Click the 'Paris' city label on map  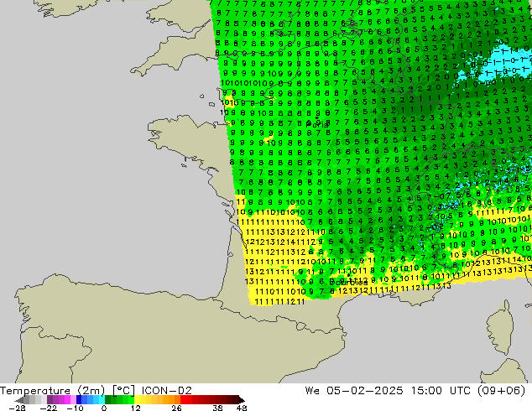317,124
